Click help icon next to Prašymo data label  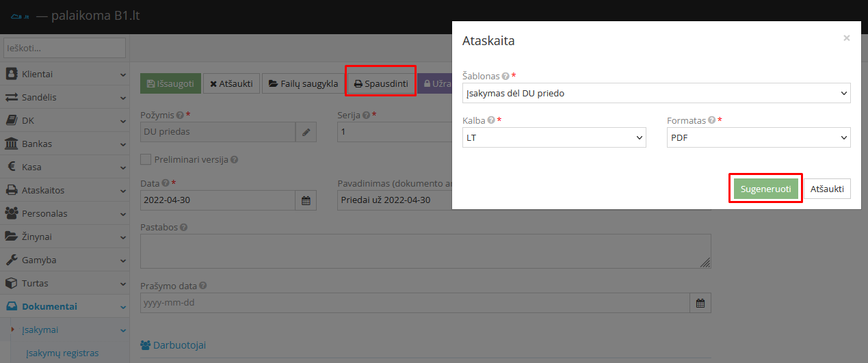202,286
